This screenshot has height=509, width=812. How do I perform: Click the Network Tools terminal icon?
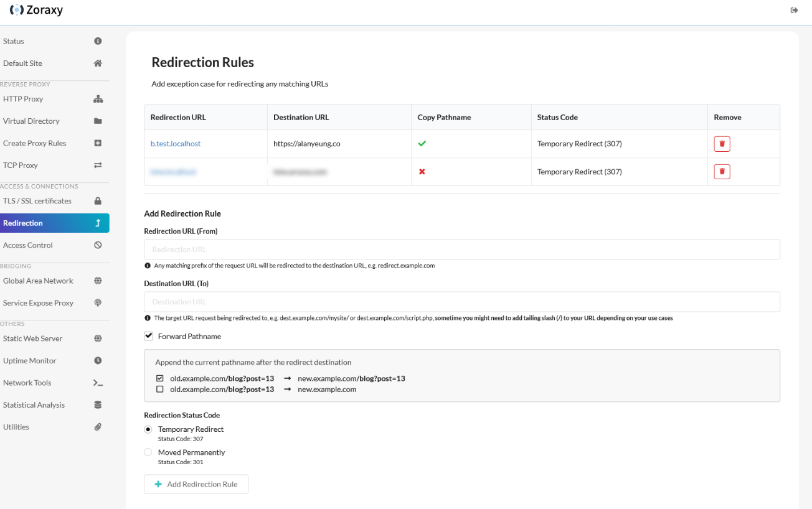98,383
